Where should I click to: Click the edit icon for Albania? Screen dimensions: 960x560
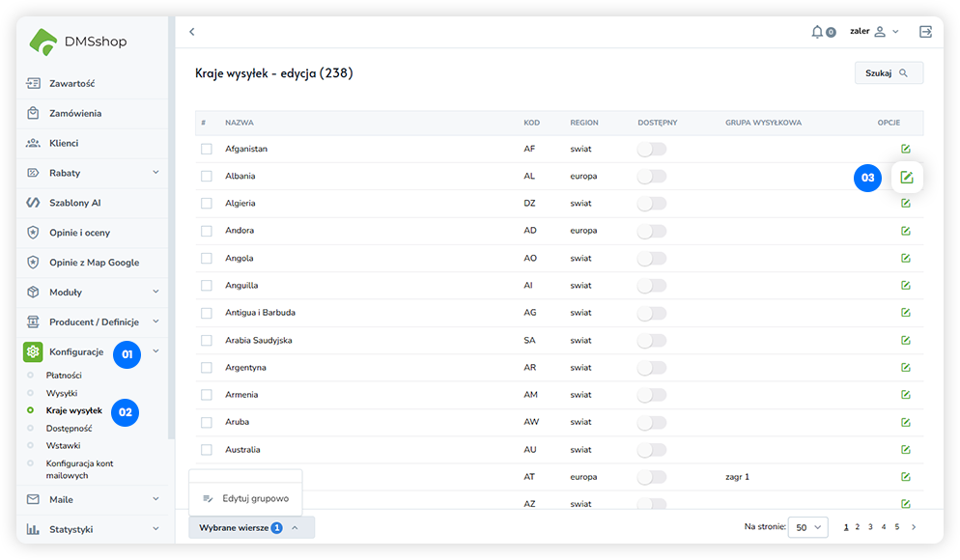click(x=906, y=177)
